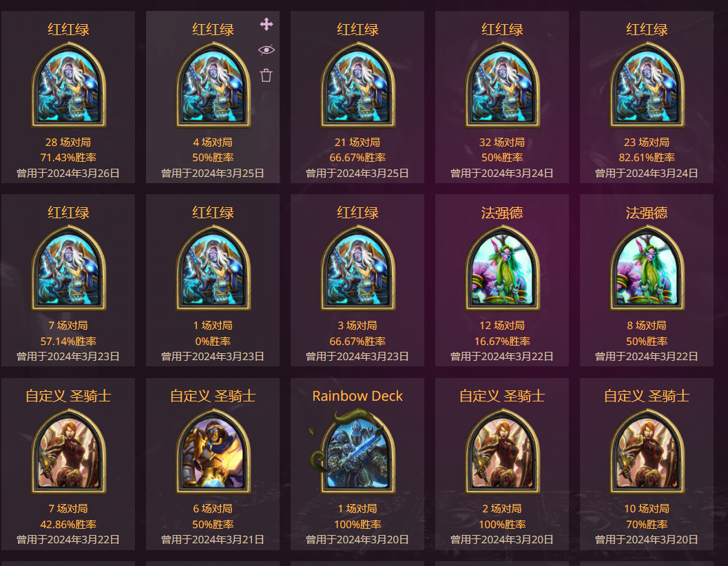Open paladin deck with 2 games, 100% win rate

point(502,464)
